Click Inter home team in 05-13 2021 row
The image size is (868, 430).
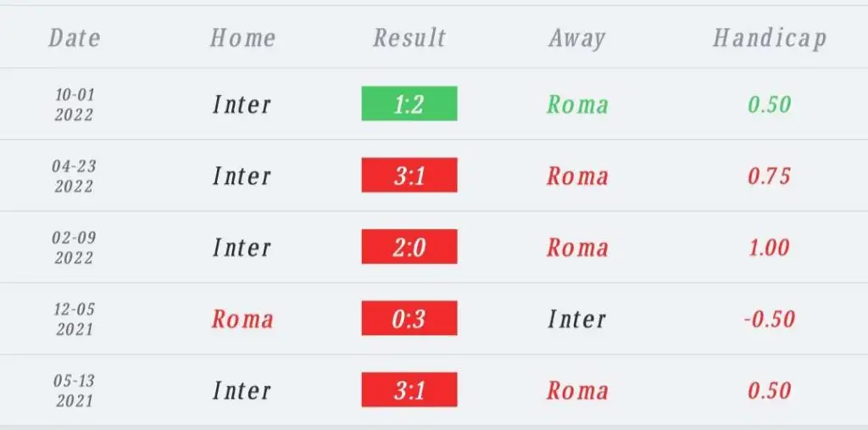coord(242,391)
